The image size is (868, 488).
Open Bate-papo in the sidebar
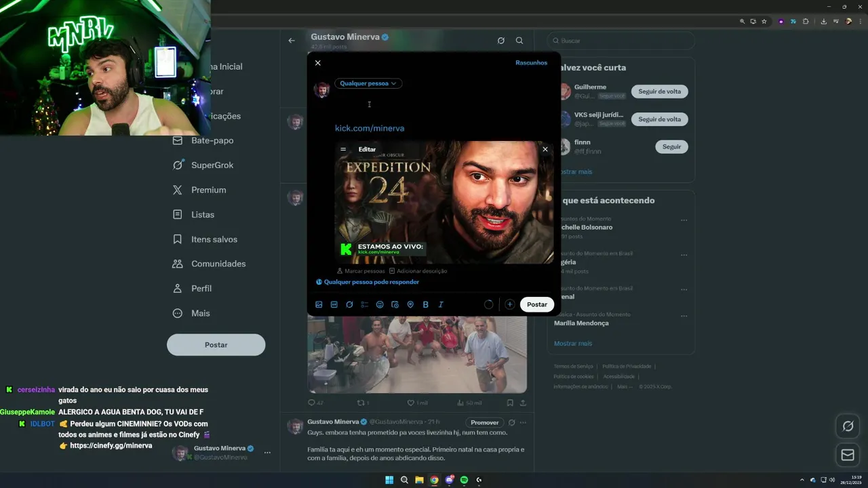(x=203, y=140)
